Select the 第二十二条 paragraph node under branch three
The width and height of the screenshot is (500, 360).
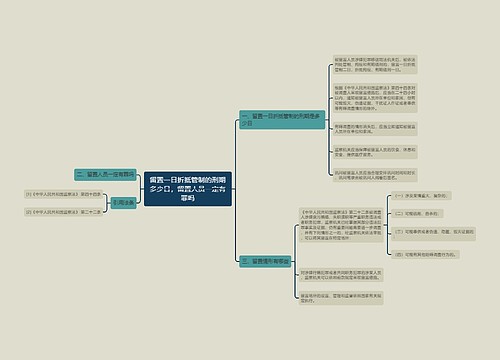341,225
